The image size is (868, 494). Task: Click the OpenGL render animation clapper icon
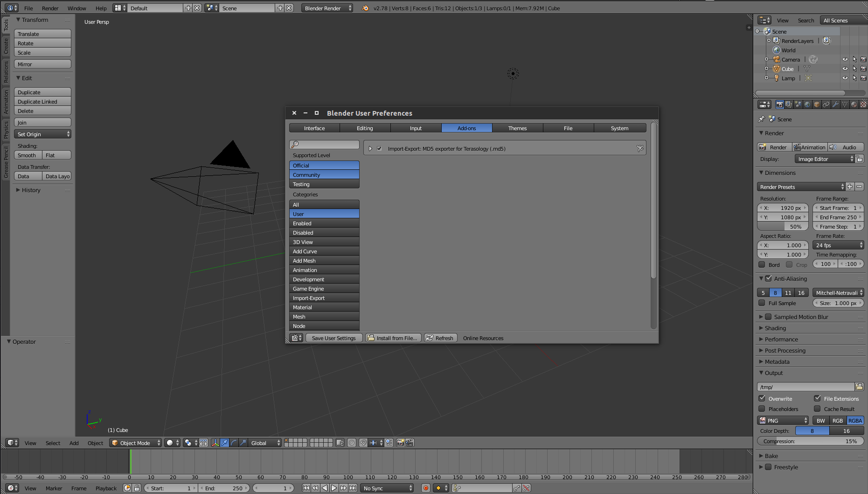(x=410, y=443)
